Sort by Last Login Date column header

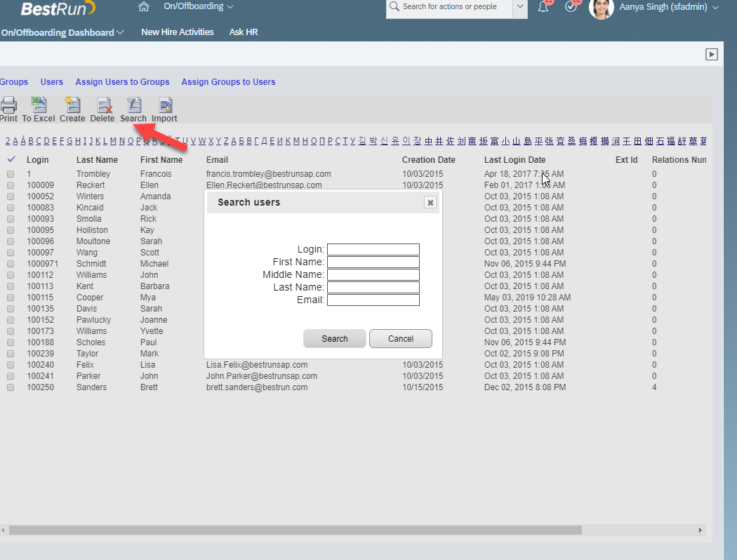pos(515,160)
